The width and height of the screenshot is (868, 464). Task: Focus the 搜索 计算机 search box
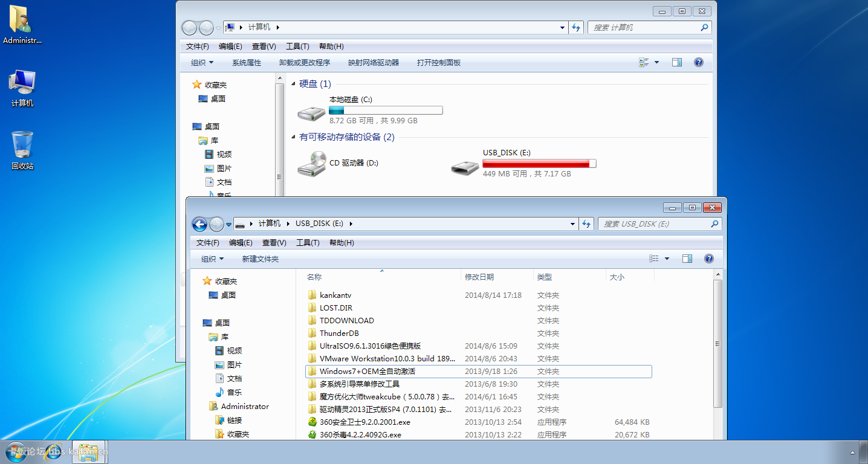pos(650,27)
